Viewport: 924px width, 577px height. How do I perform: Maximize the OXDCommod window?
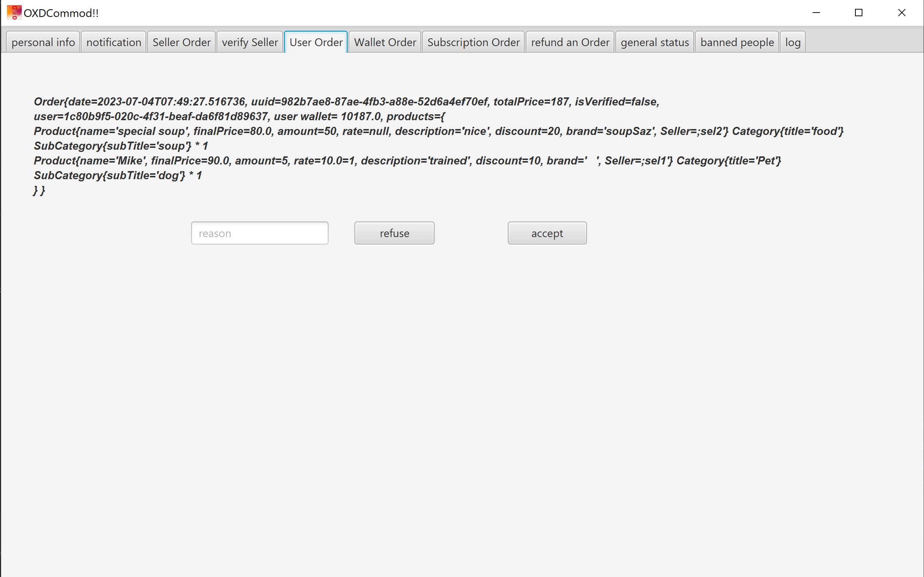pyautogui.click(x=859, y=13)
